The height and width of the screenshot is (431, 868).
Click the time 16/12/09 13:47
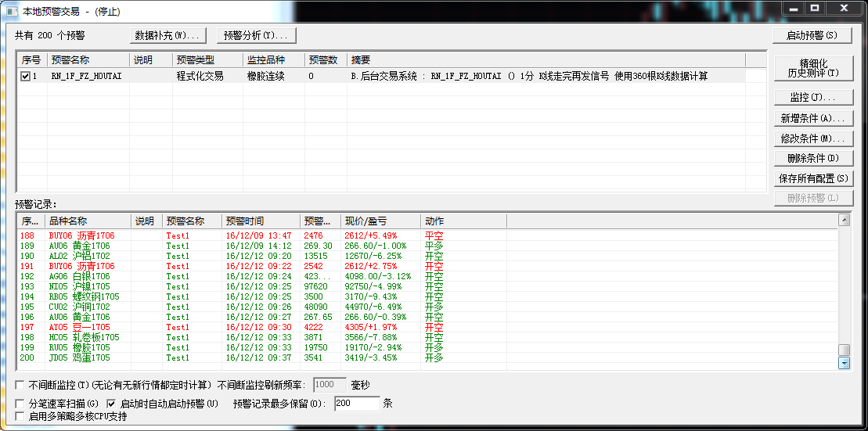point(258,235)
